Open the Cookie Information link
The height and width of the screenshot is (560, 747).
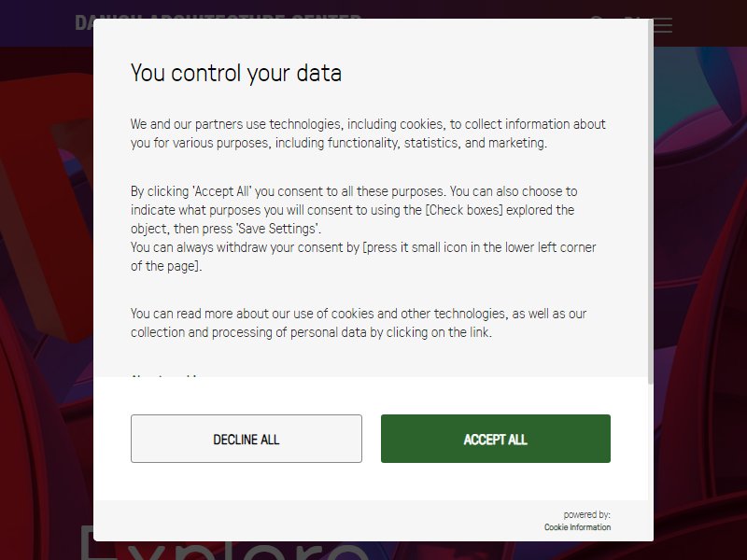point(577,527)
